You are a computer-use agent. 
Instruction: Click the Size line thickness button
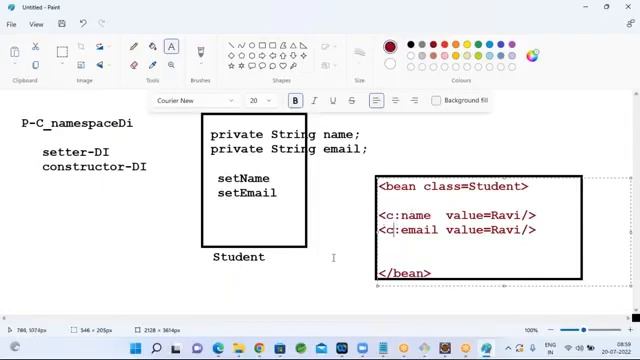pos(359,53)
